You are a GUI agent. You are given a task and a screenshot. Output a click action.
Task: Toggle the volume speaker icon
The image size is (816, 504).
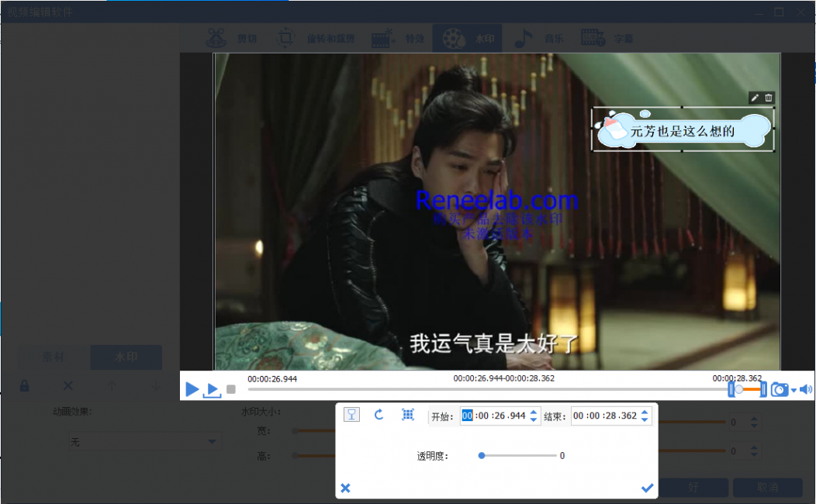(806, 389)
